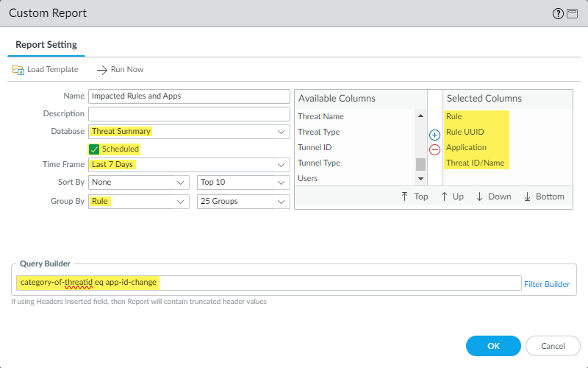Open the Filter Builder link

coord(546,283)
